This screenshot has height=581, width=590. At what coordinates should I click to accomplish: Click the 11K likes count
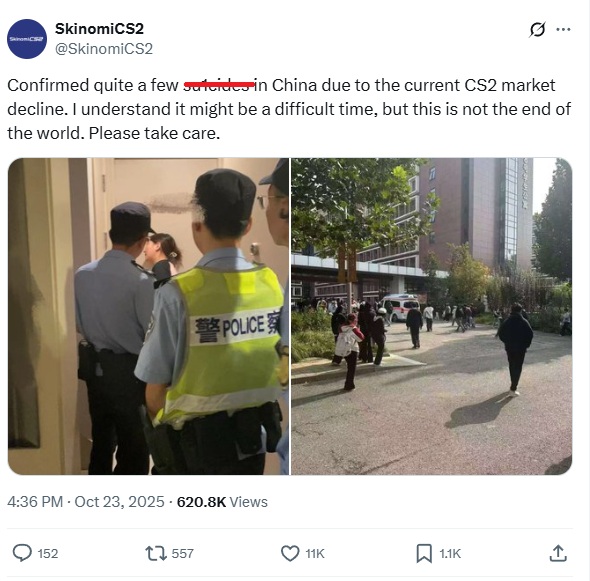pos(315,554)
